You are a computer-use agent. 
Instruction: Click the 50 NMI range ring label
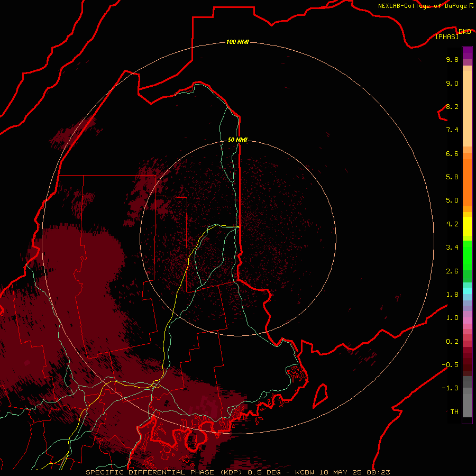pos(237,140)
